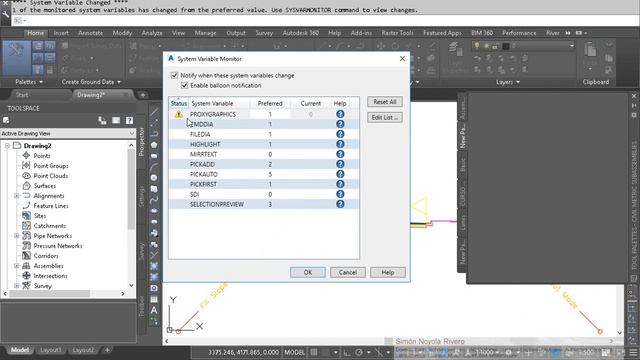Open Active Drawing View dropdown

68,133
